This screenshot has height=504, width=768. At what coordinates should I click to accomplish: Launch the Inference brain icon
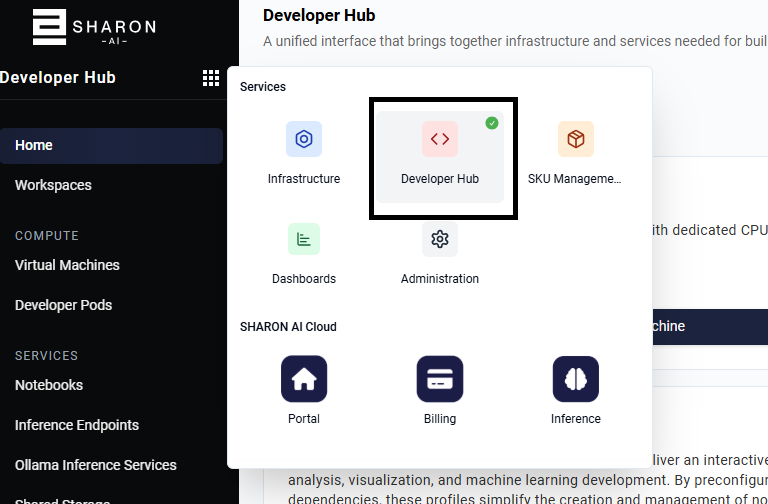(x=576, y=379)
